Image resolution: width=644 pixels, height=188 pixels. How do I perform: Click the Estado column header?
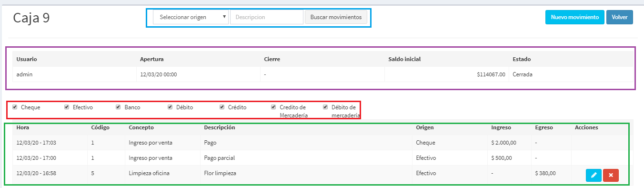click(522, 59)
